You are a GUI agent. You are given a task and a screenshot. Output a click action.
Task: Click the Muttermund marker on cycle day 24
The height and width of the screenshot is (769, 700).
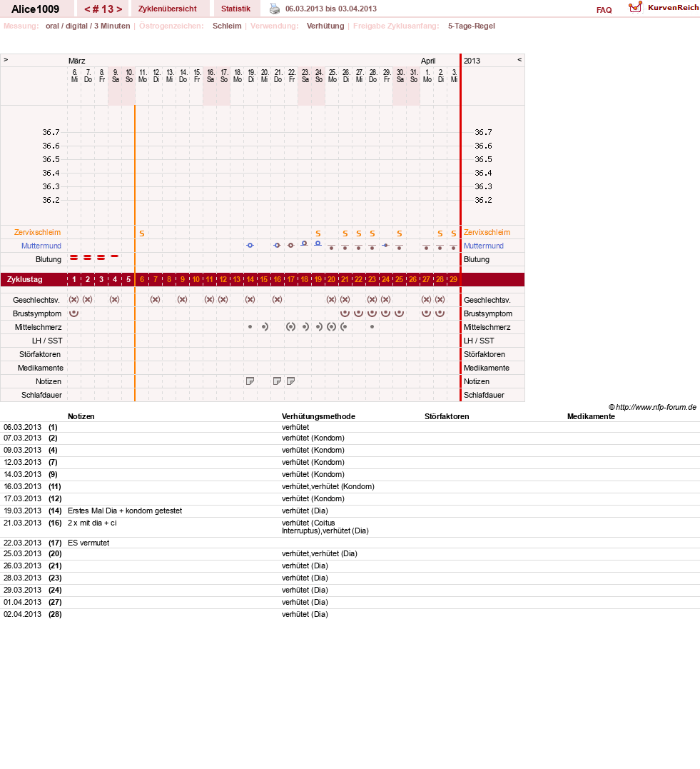[x=386, y=245]
